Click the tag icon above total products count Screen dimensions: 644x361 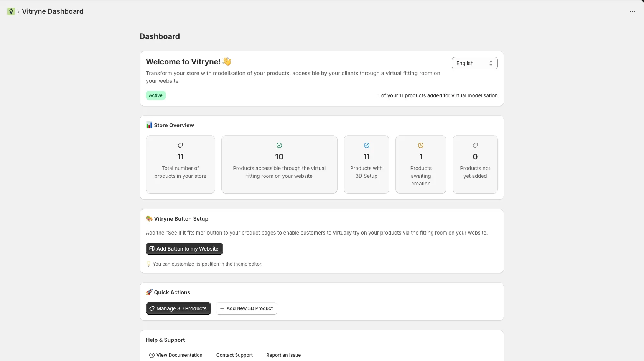[x=180, y=145]
